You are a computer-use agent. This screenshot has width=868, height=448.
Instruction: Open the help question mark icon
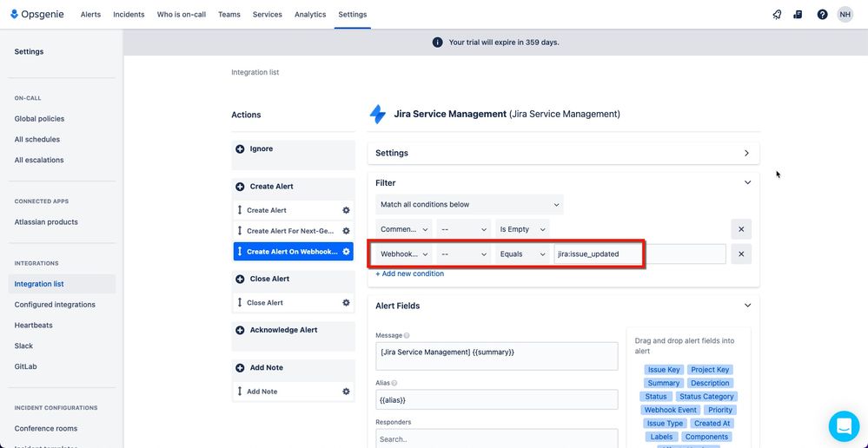pyautogui.click(x=822, y=15)
